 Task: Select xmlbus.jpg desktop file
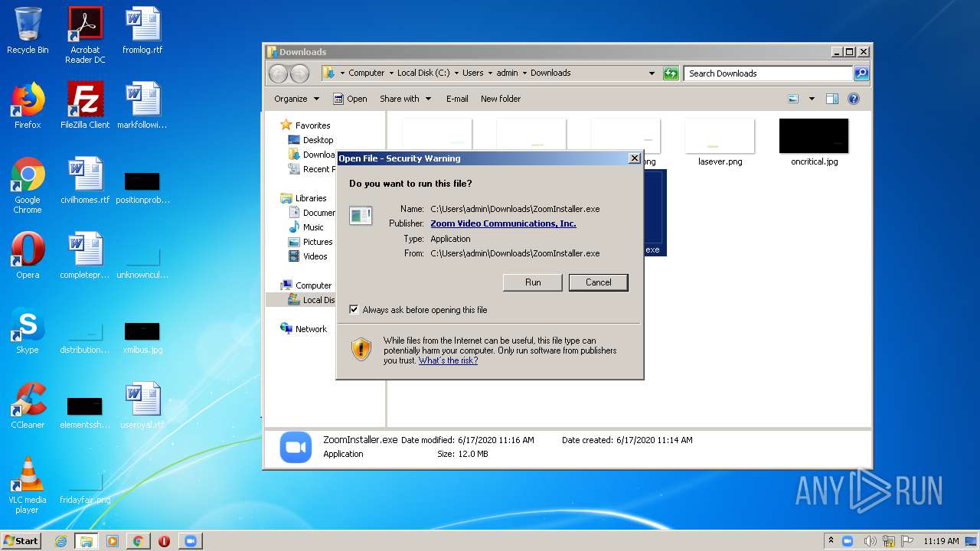point(142,337)
